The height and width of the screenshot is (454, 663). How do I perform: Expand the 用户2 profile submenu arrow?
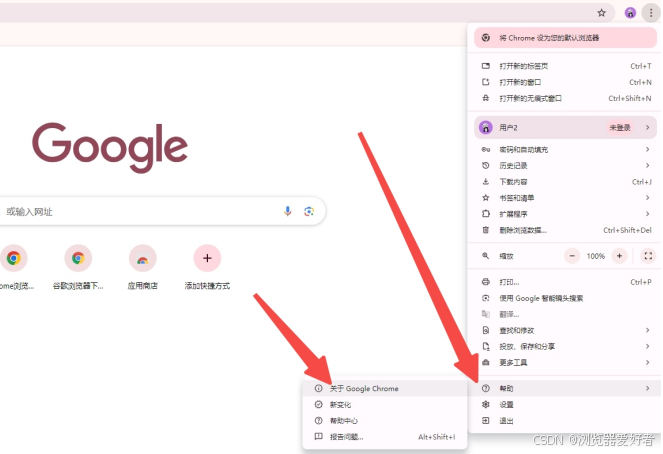(647, 127)
